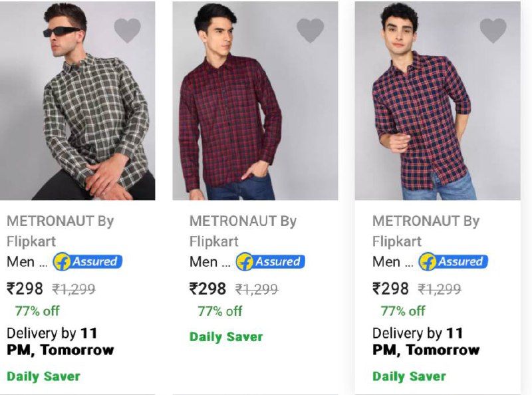Click the ₹298 price of the third shirt
Screen dimensions: 532x395
click(390, 289)
